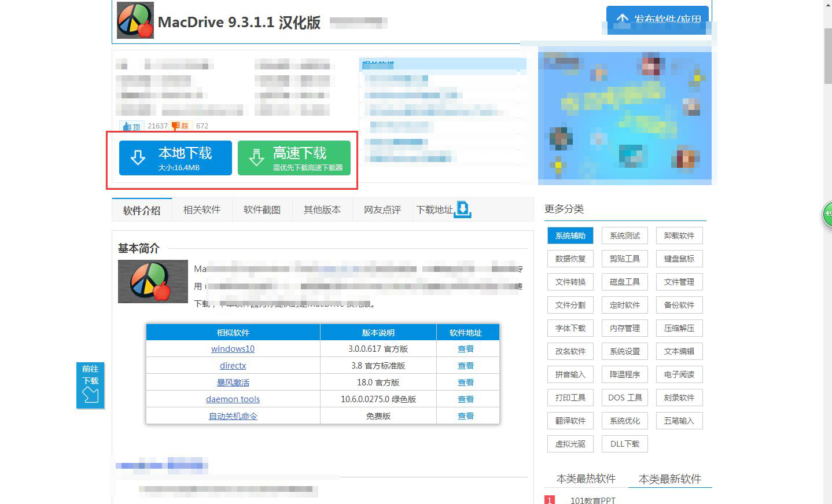
Task: Select the 降温程序 category
Action: pos(625,374)
